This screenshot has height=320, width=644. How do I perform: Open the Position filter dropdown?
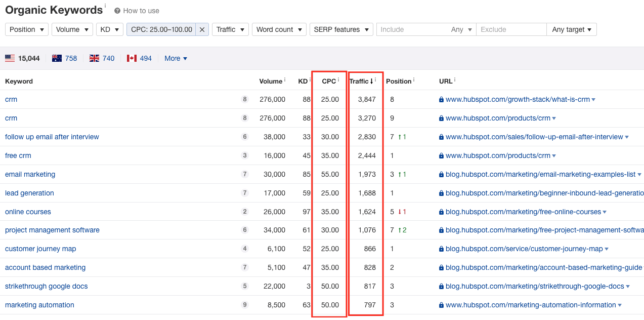pyautogui.click(x=27, y=29)
